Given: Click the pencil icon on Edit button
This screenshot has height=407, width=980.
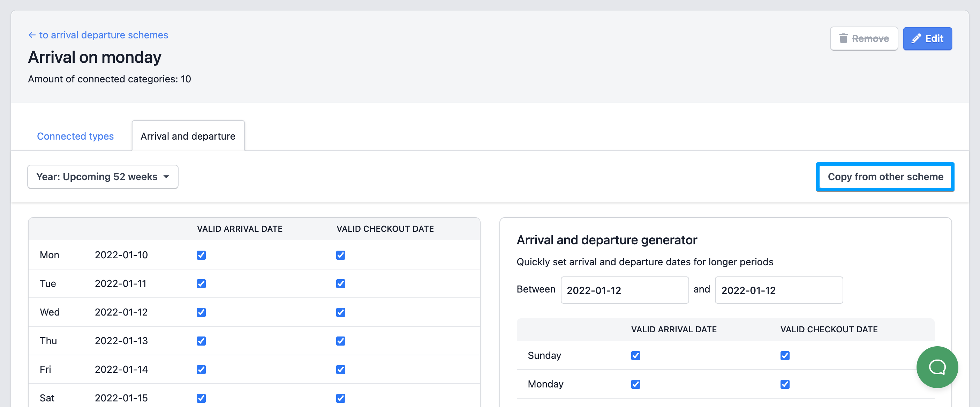Looking at the screenshot, I should point(916,38).
